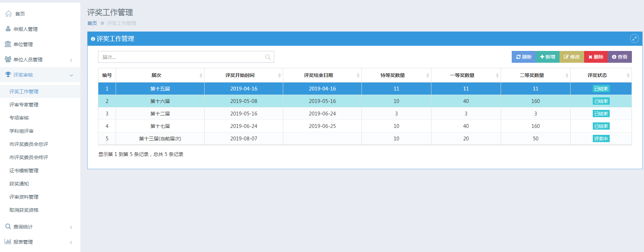Click the 申报人管理 person icon
The height and width of the screenshot is (252, 644).
tap(8, 29)
